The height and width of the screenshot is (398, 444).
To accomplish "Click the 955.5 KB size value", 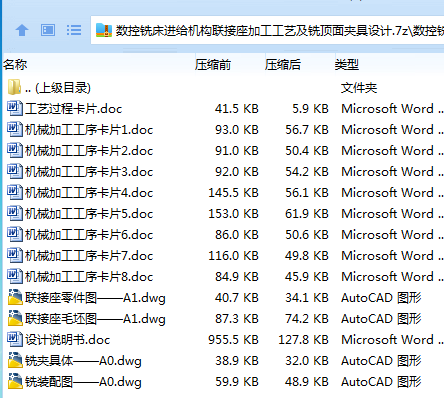I will click(233, 340).
